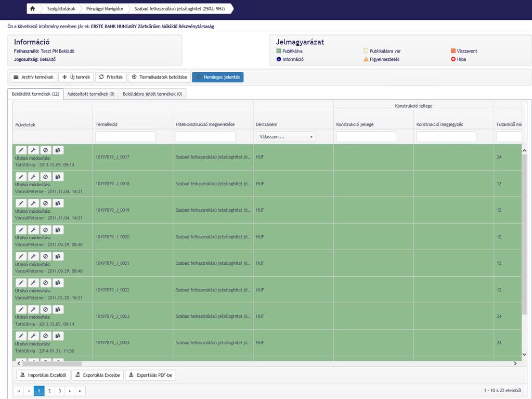532x399 pixels.
Task: Open Beküldésre jelölt termékek tab
Action: click(152, 94)
